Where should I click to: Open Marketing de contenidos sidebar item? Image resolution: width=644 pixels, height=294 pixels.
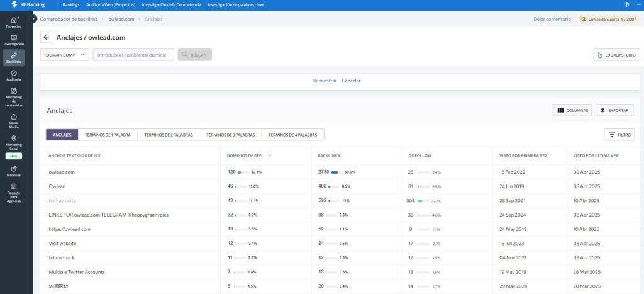tap(14, 98)
